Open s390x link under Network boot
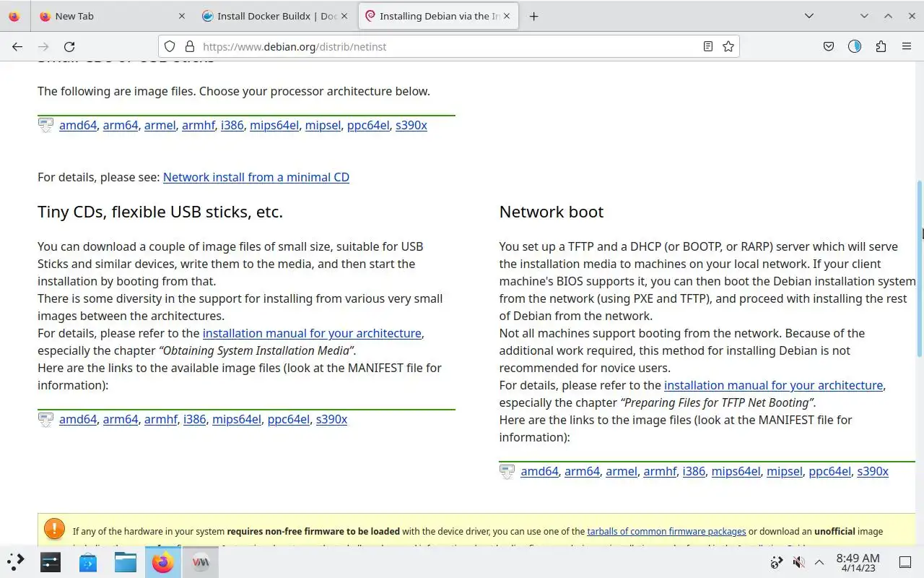This screenshot has height=578, width=924. [x=873, y=471]
